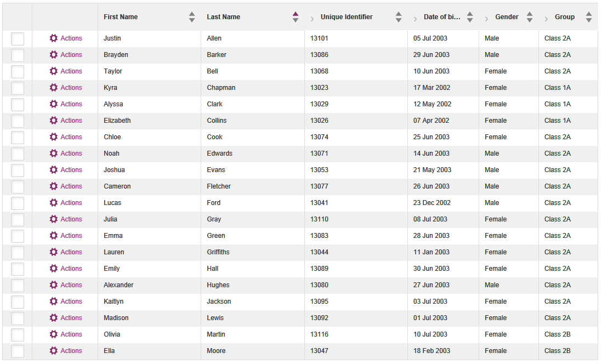Click the chevron beside the Gender header

coord(486,19)
